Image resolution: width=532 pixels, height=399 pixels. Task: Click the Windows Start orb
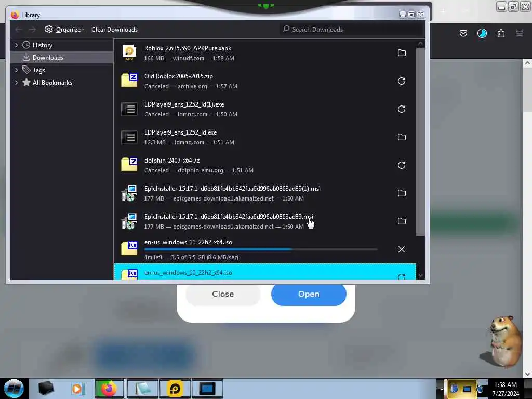(14, 389)
